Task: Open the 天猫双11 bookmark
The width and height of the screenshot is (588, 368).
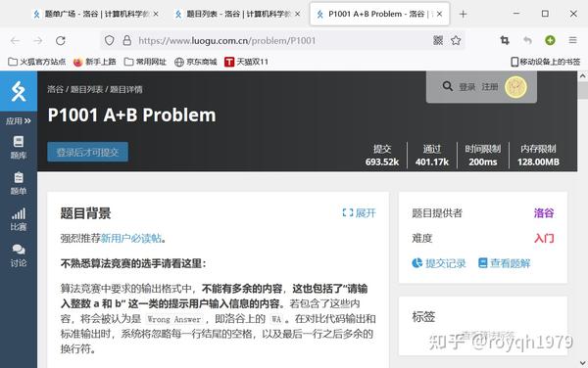Action: point(246,62)
